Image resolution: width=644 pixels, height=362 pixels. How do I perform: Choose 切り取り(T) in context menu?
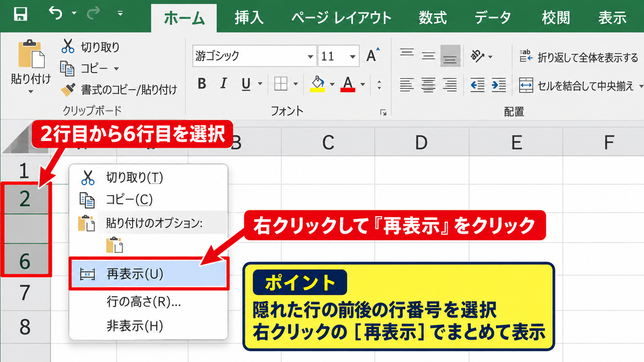pyautogui.click(x=148, y=177)
